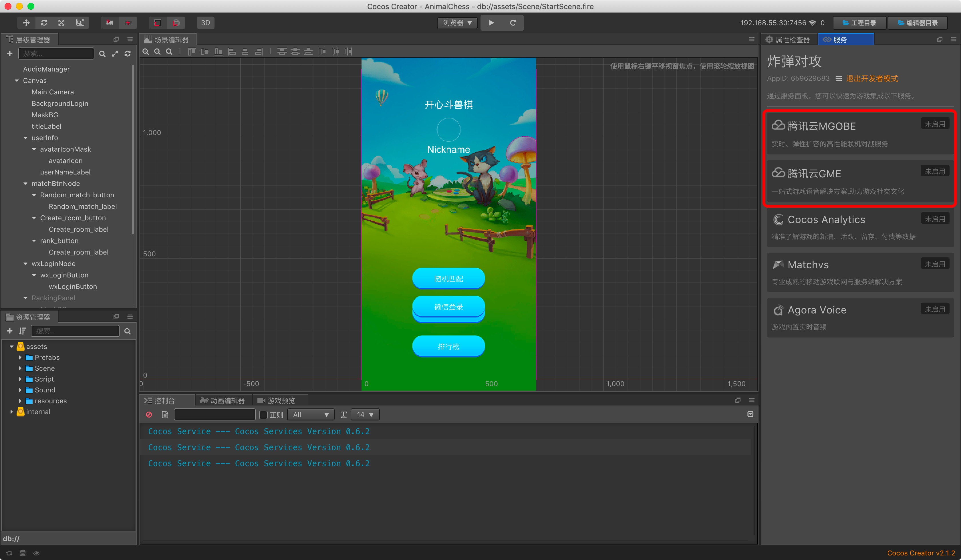Screen dimensions: 961x560
Task: Focus the console filter text field
Action: coord(215,415)
